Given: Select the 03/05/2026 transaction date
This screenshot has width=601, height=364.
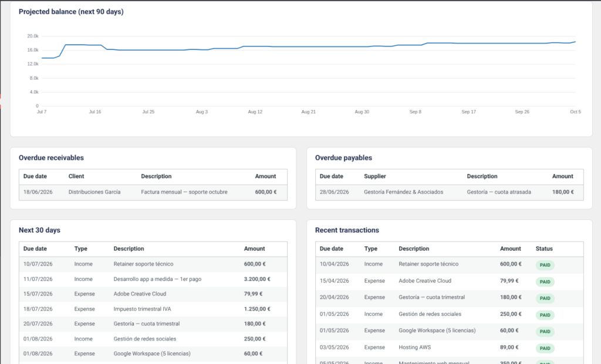Looking at the screenshot, I should [x=334, y=348].
